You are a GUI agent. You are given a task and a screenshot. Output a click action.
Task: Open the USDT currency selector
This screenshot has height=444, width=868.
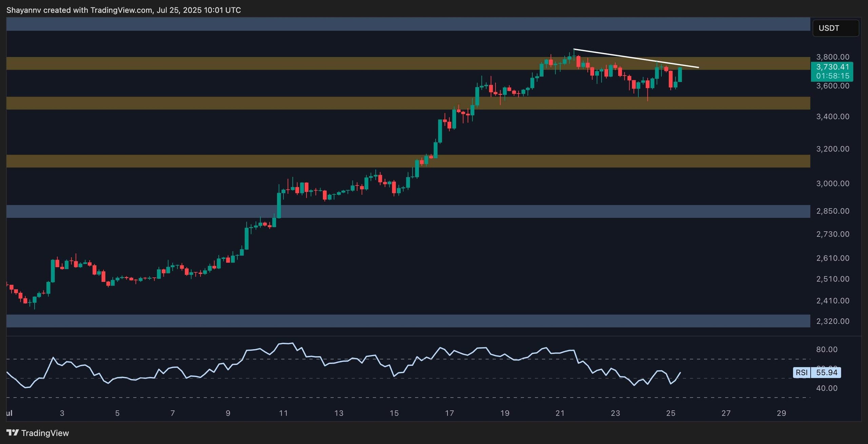[x=835, y=28]
